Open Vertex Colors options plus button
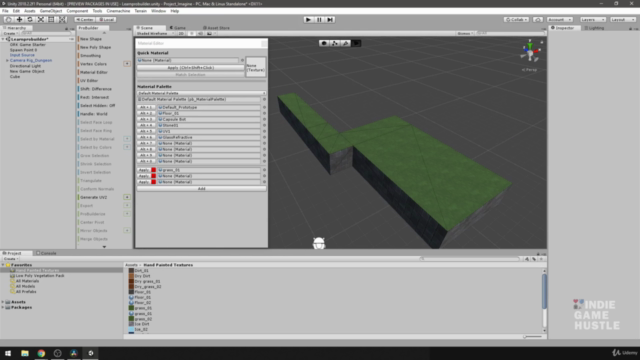Image resolution: width=640 pixels, height=360 pixels. coord(127,64)
